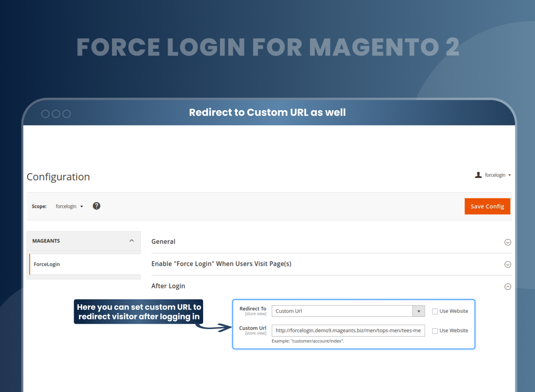535x392 pixels.
Task: Open the help tooltip beside Scope
Action: [96, 206]
